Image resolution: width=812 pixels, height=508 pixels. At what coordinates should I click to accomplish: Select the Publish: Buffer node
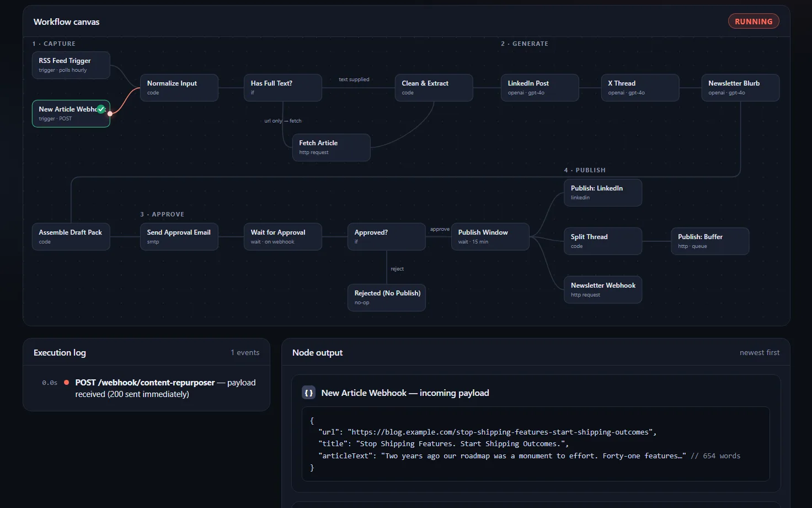pos(710,241)
